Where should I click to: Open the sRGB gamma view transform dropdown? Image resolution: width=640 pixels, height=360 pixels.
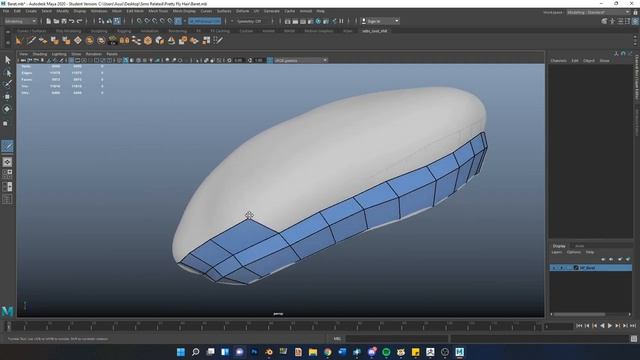(301, 60)
